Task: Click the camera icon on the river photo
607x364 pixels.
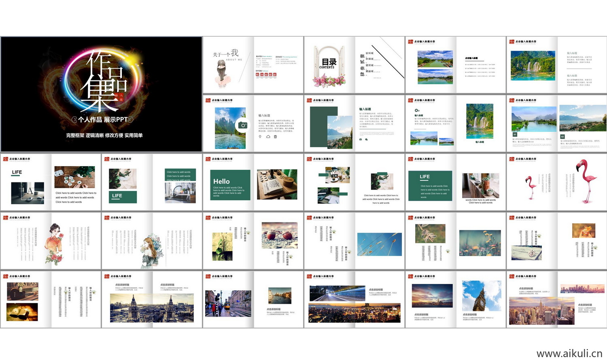Action: click(243, 125)
